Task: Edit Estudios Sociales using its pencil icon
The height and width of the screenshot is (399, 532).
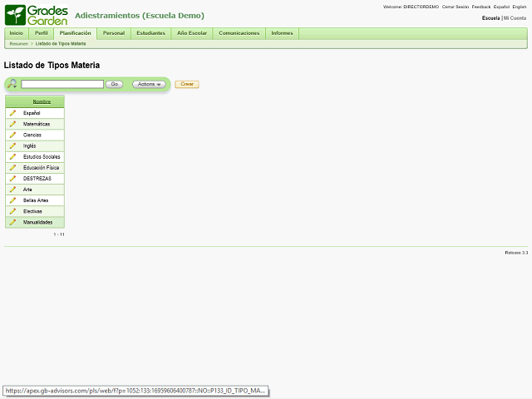Action: (13, 156)
